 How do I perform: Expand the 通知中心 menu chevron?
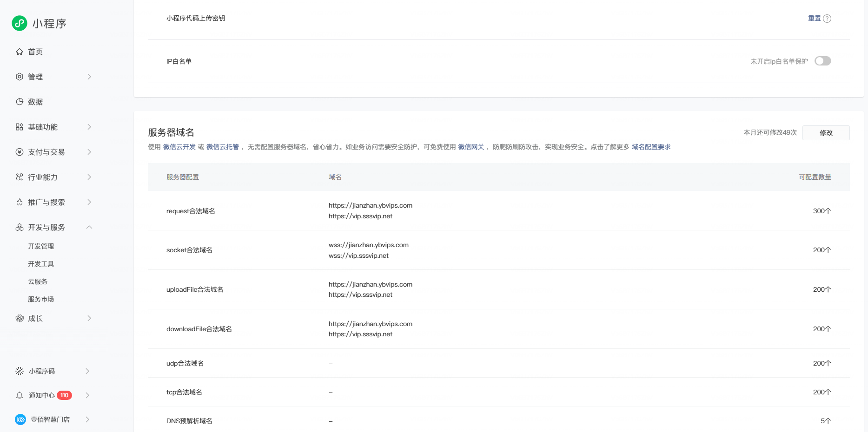pyautogui.click(x=87, y=395)
